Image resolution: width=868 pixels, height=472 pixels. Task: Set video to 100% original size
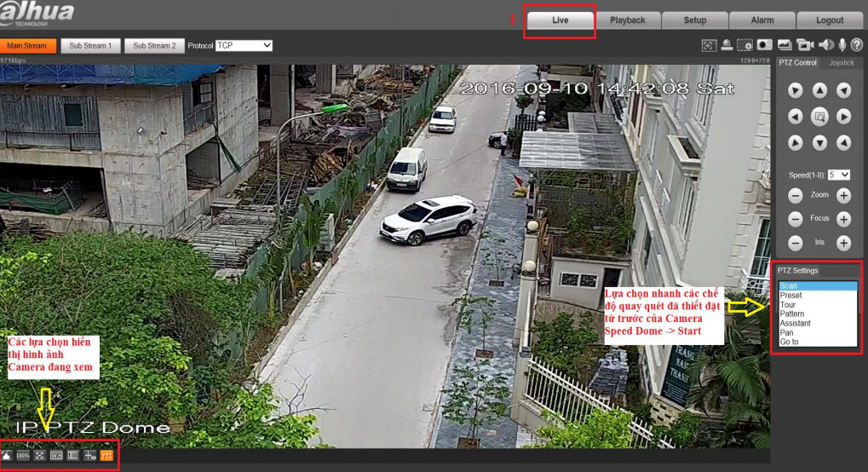[23, 455]
